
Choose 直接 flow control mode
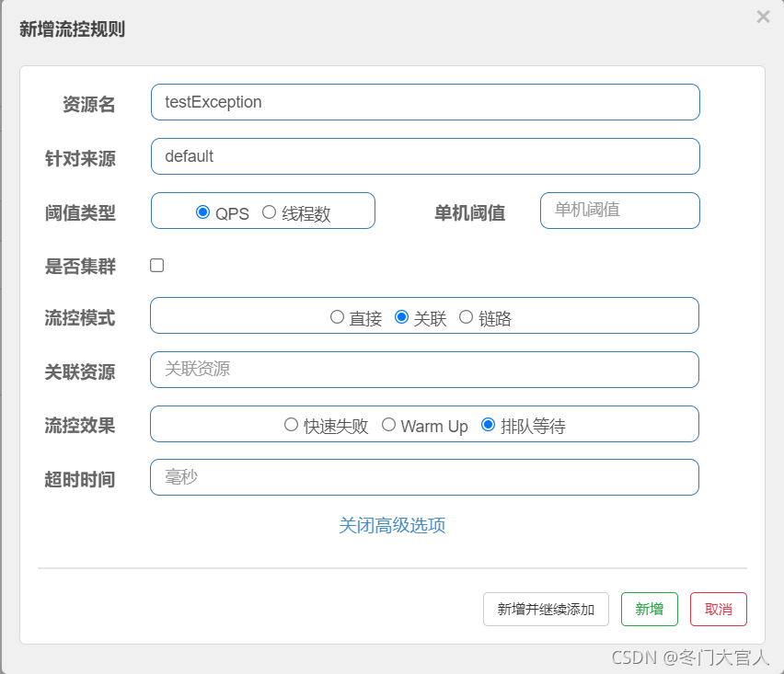tap(338, 315)
